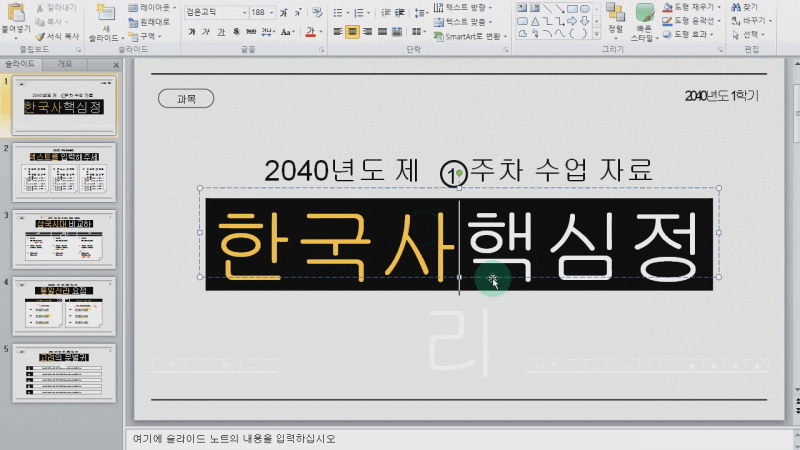Toggle strikethrough formatting
Viewport: 800px width, 450px height.
pos(251,32)
